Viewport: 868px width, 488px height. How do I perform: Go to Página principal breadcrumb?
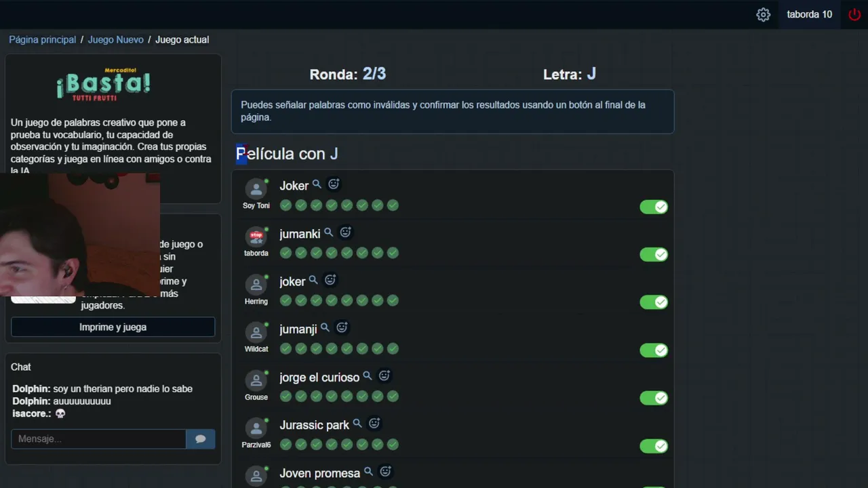[x=43, y=39]
